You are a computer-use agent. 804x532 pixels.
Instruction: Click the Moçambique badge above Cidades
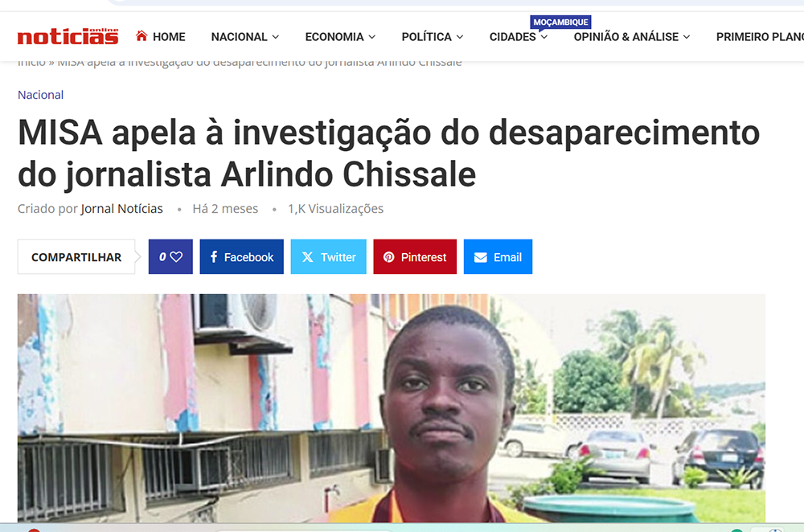click(560, 22)
